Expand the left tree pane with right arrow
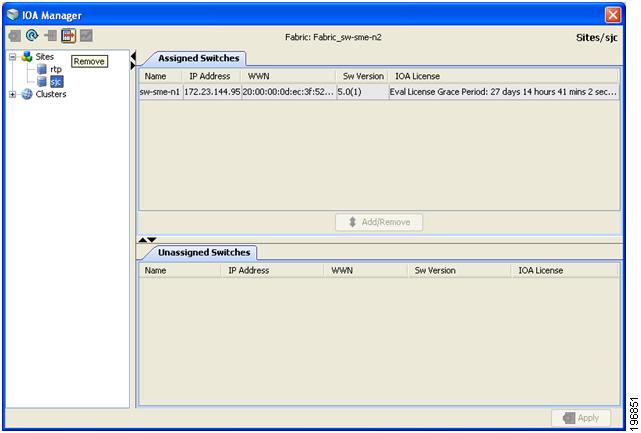This screenshot has width=641, height=433. pyautogui.click(x=133, y=65)
